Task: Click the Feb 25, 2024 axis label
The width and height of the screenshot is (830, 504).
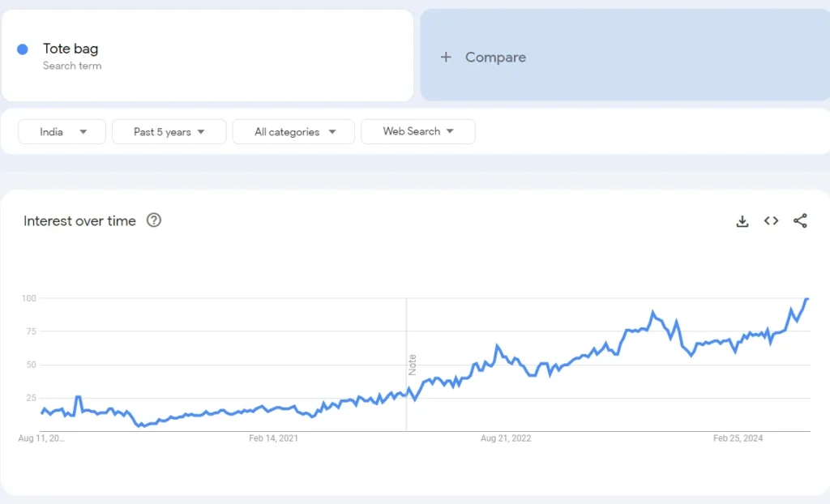Action: (740, 438)
